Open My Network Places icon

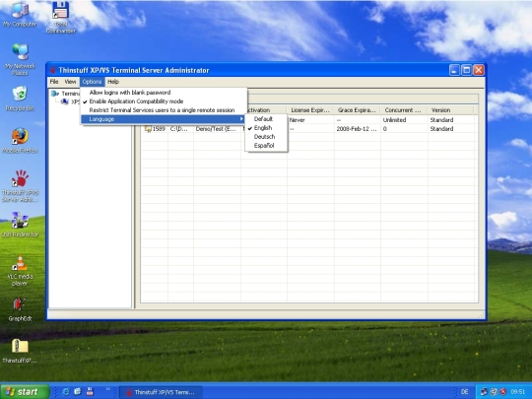click(x=20, y=59)
